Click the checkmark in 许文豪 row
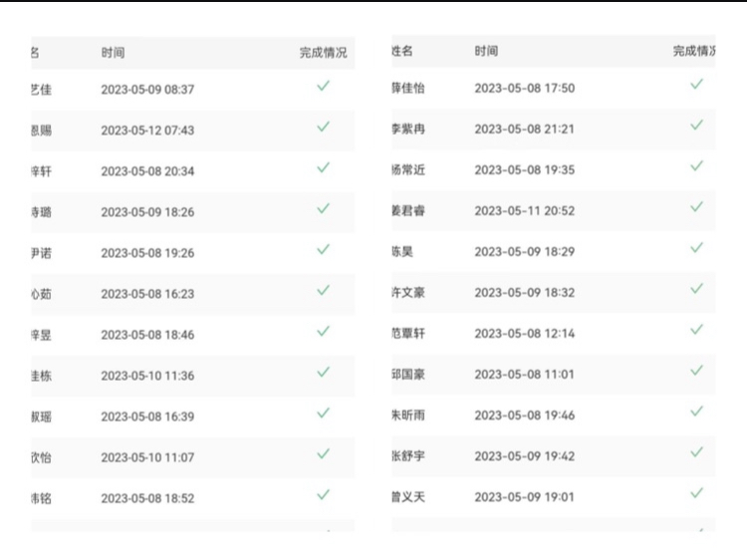The height and width of the screenshot is (560, 747). 697,289
